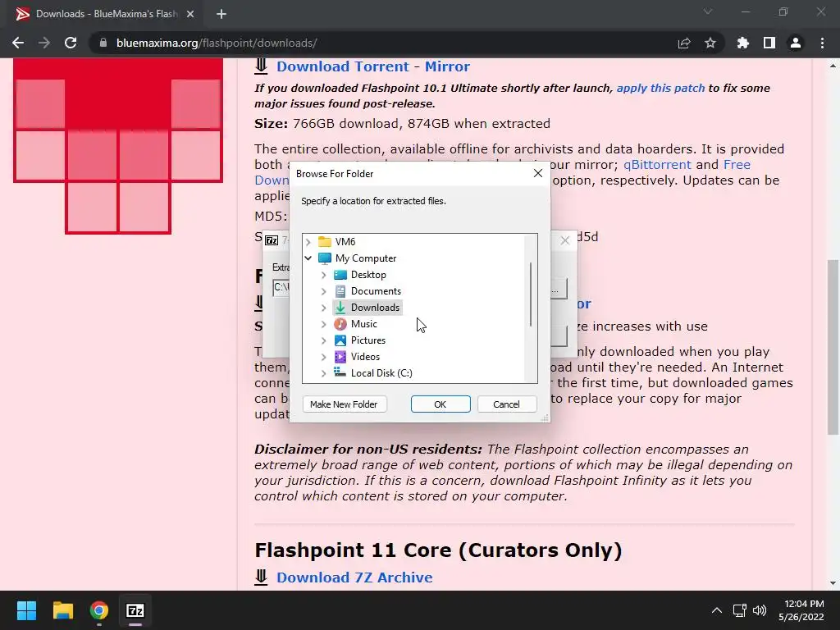Expand the Desktop tree node
The width and height of the screenshot is (840, 630).
(323, 275)
